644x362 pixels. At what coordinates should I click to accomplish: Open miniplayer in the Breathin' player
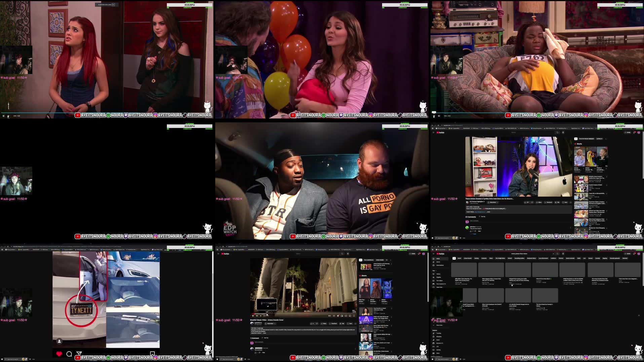342,316
